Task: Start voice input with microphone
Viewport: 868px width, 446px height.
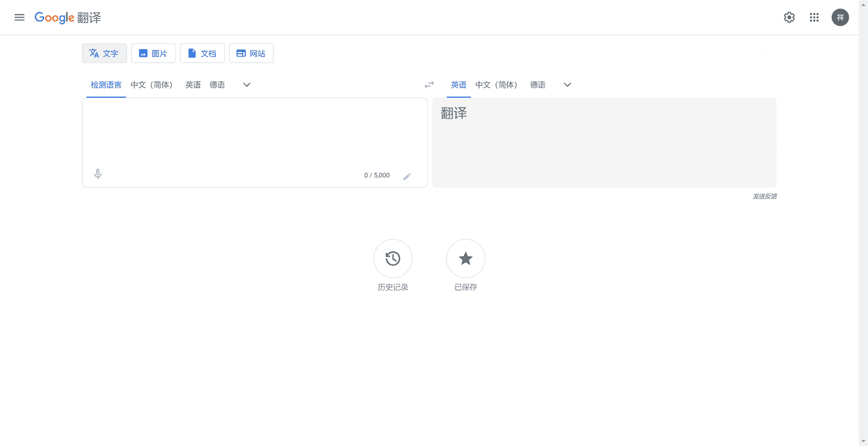Action: click(98, 174)
